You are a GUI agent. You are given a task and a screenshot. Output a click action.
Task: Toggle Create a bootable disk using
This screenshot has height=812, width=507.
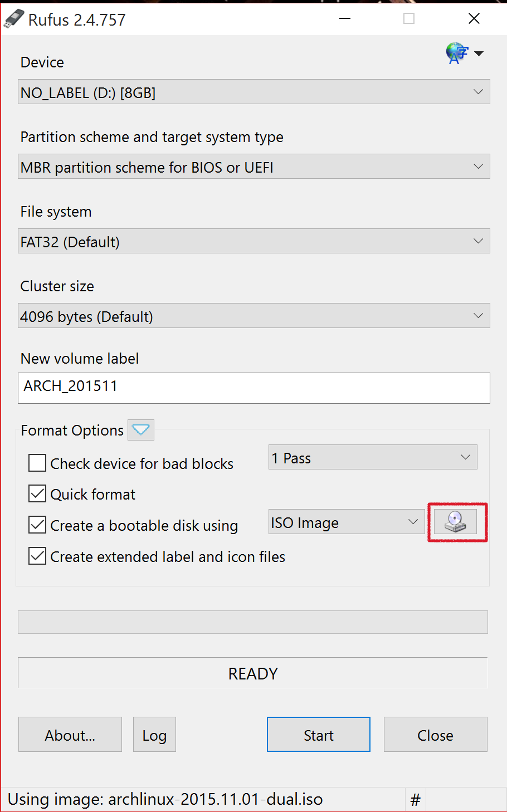(x=37, y=525)
